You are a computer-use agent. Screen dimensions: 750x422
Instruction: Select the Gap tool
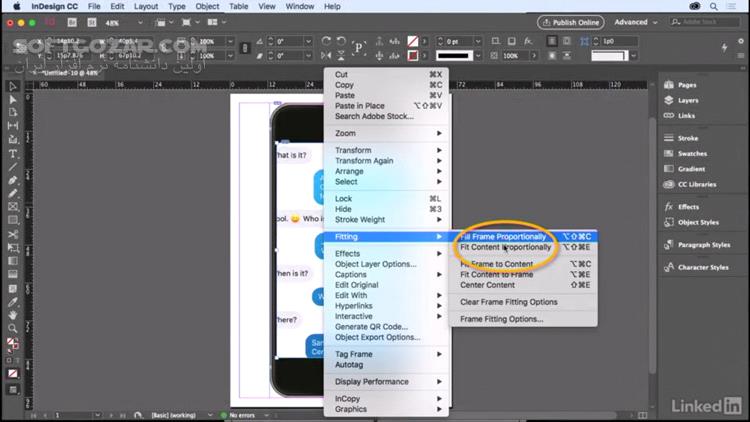[13, 126]
